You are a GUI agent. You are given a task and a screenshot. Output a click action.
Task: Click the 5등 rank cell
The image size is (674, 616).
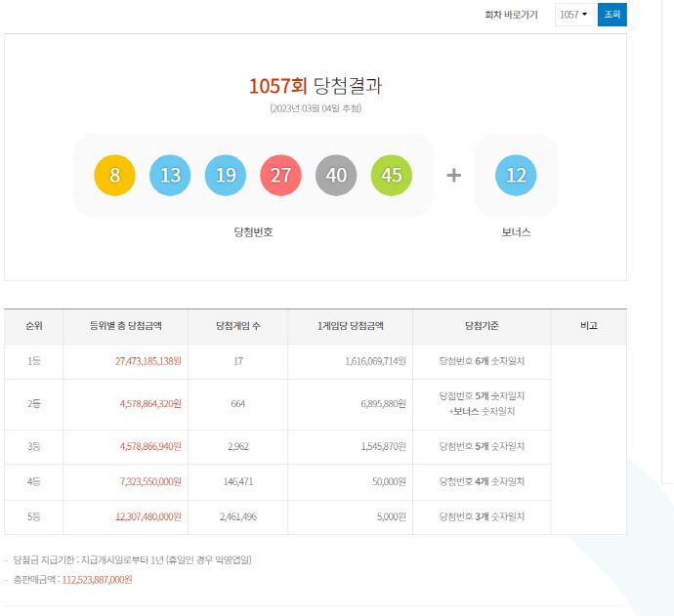(x=34, y=516)
